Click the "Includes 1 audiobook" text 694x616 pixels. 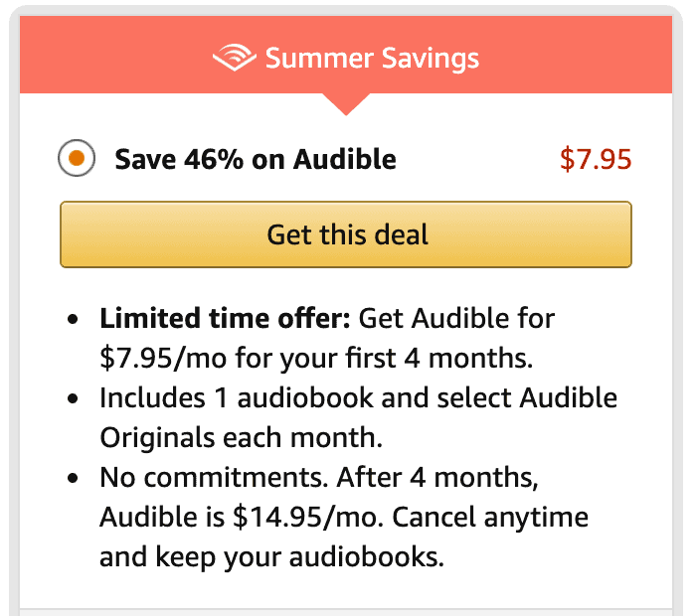[x=240, y=398]
